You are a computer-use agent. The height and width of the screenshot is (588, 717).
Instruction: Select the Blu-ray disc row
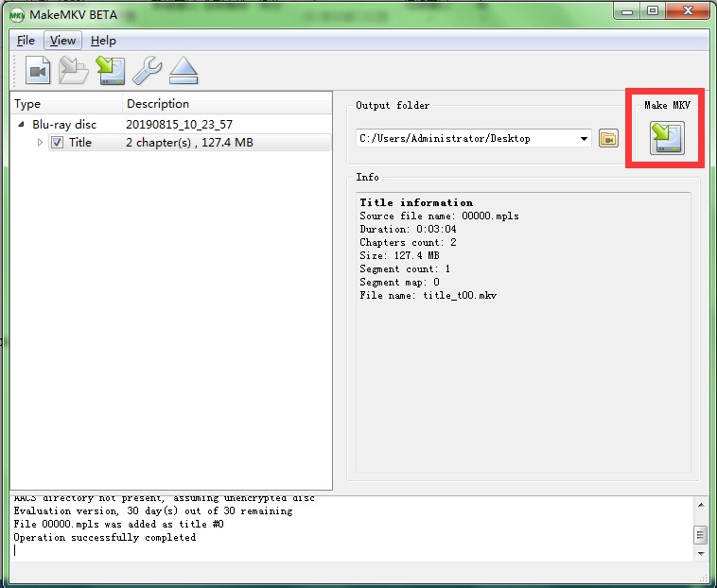pyautogui.click(x=171, y=124)
